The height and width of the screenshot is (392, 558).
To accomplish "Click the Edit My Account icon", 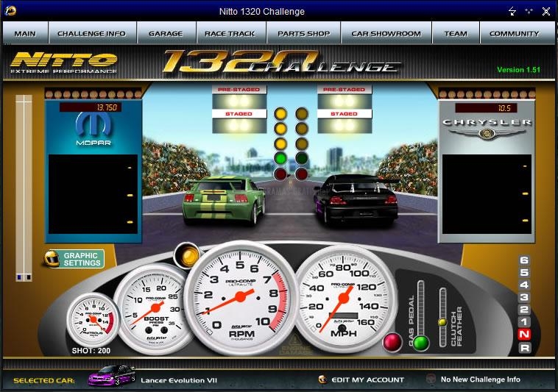I will (322, 379).
